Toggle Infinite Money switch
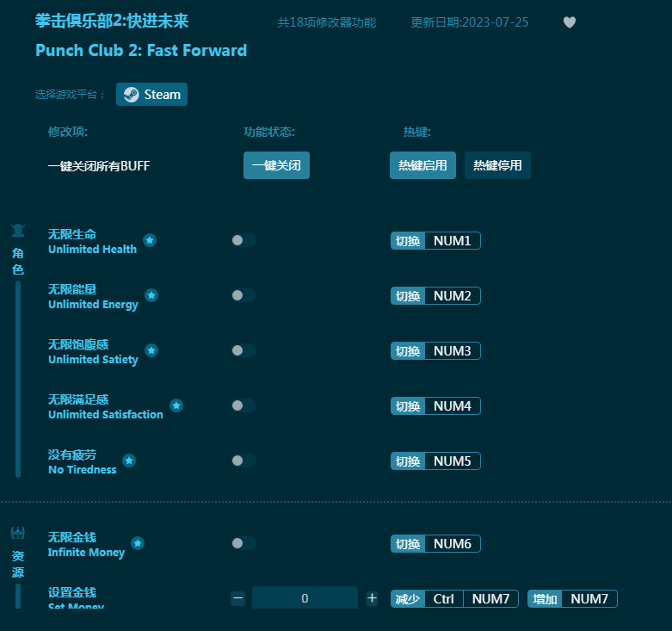The image size is (672, 631). [x=244, y=543]
